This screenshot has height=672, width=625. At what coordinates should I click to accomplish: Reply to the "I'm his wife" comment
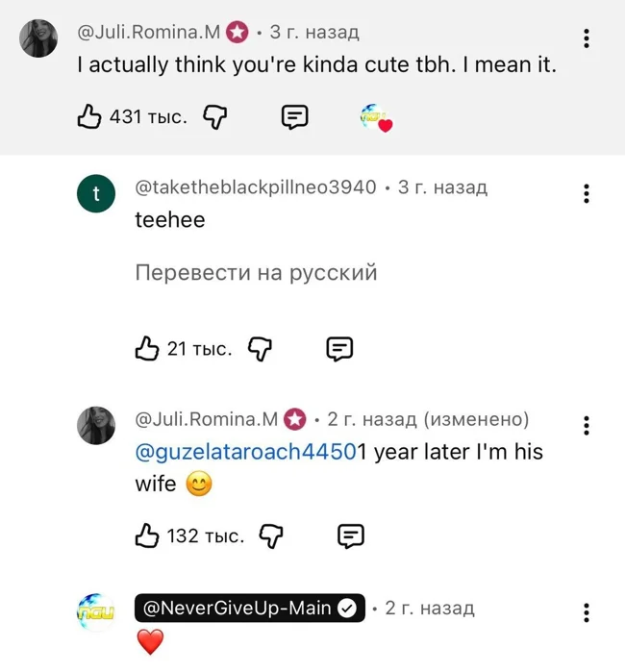pos(351,535)
